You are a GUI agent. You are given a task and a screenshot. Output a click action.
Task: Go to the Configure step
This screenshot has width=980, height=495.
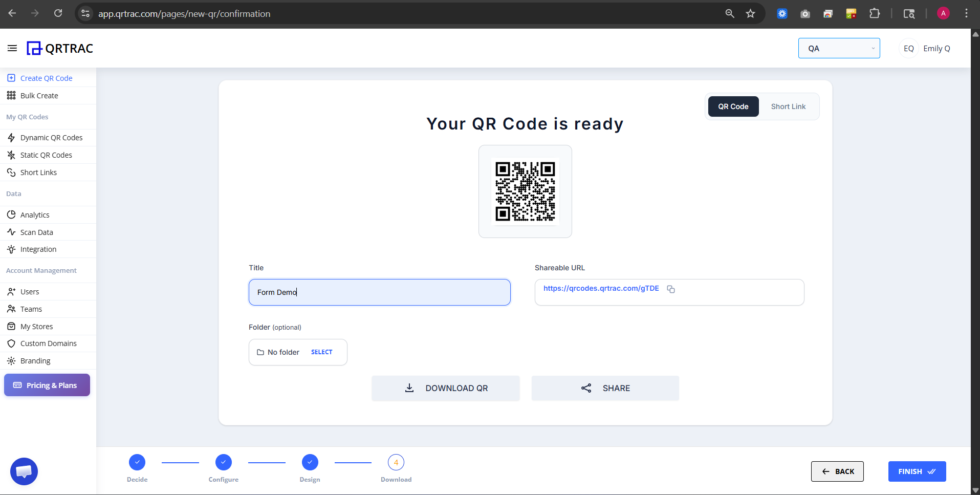click(224, 462)
